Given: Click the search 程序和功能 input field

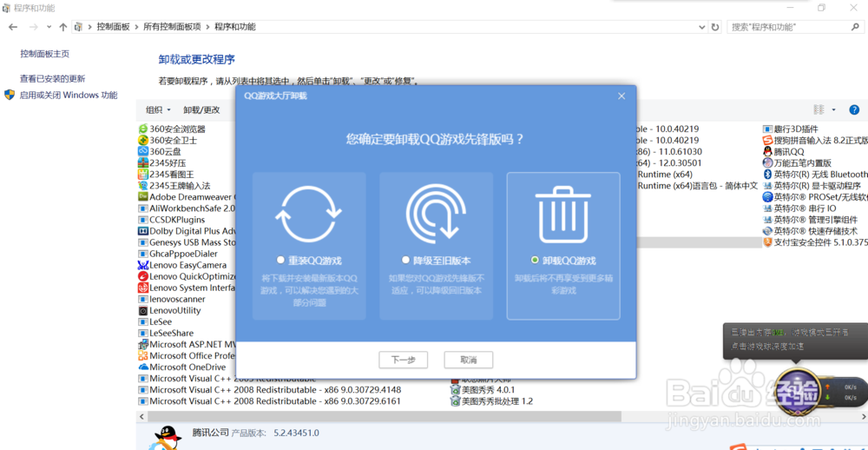Looking at the screenshot, I should pyautogui.click(x=789, y=27).
